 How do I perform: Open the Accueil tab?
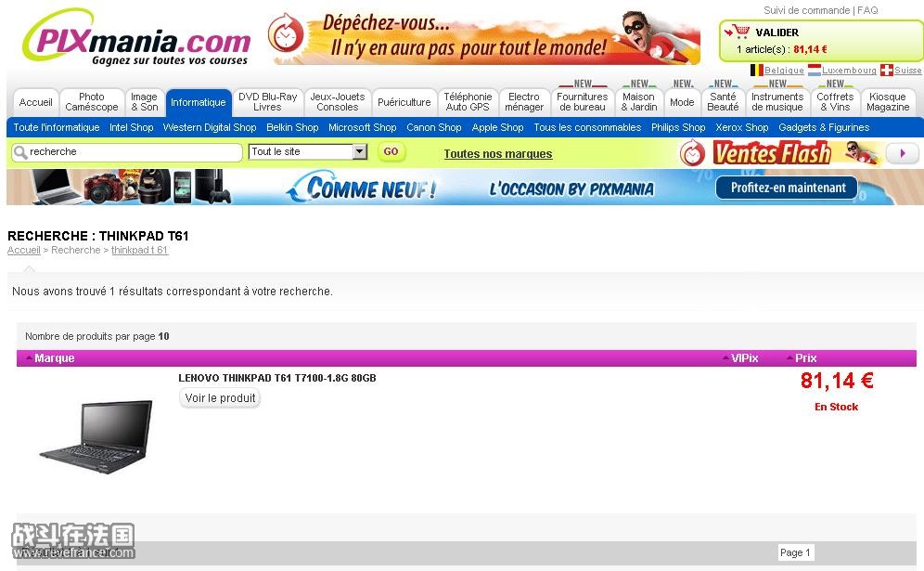click(x=36, y=102)
